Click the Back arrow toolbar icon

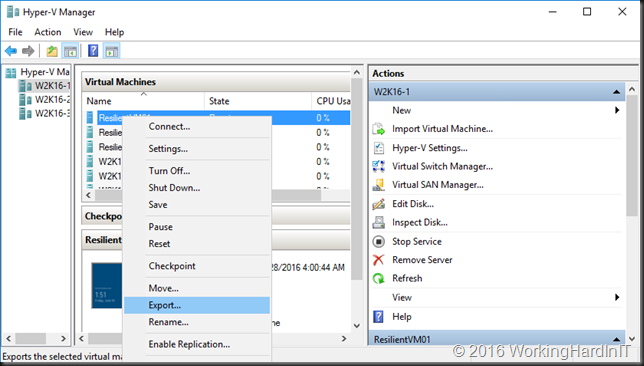point(11,51)
